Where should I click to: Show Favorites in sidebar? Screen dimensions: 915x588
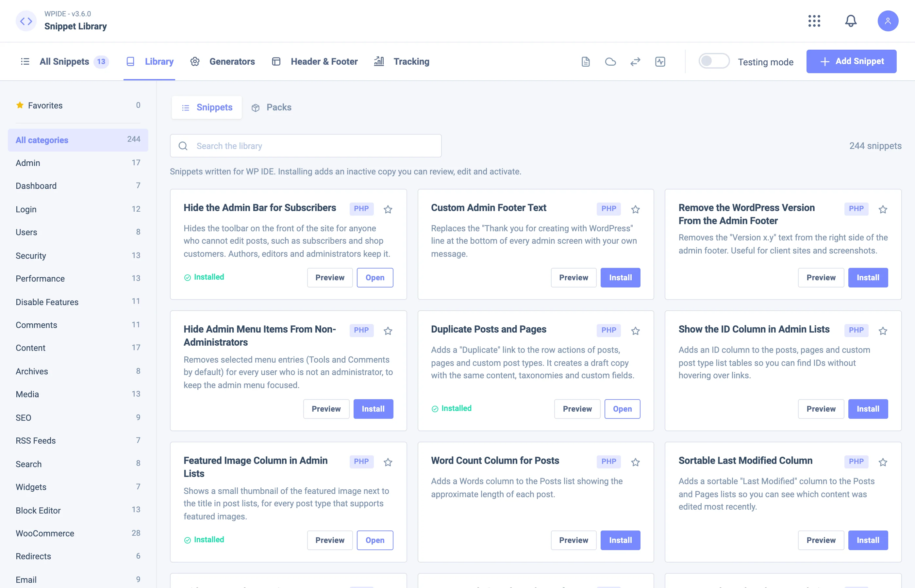pyautogui.click(x=78, y=106)
